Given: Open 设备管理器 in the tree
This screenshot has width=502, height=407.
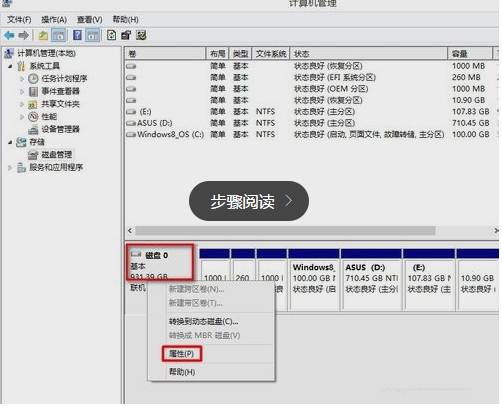Looking at the screenshot, I should point(60,129).
